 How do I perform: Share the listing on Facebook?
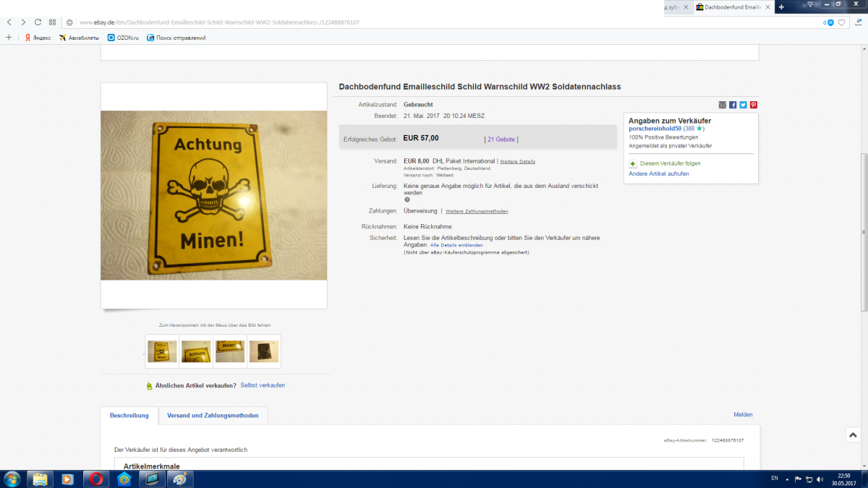tap(733, 105)
